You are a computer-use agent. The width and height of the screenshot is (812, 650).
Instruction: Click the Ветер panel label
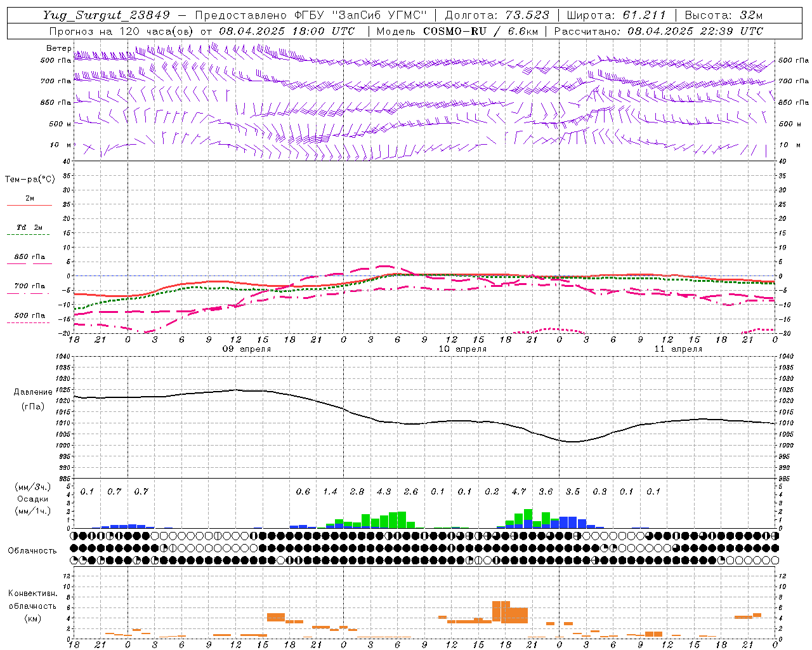[x=59, y=48]
